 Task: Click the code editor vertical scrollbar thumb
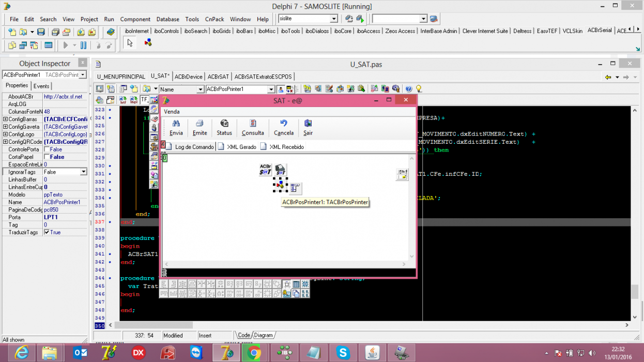(x=635, y=292)
